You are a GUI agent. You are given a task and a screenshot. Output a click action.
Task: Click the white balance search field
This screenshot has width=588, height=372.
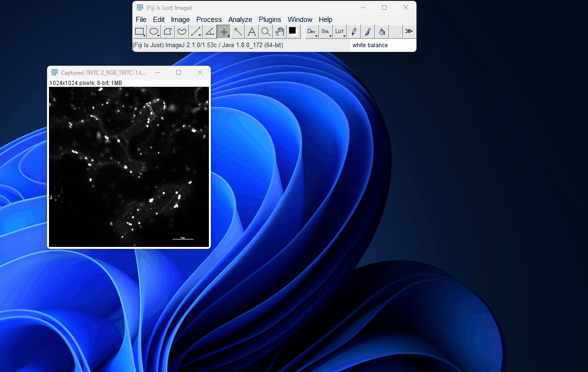tap(383, 45)
